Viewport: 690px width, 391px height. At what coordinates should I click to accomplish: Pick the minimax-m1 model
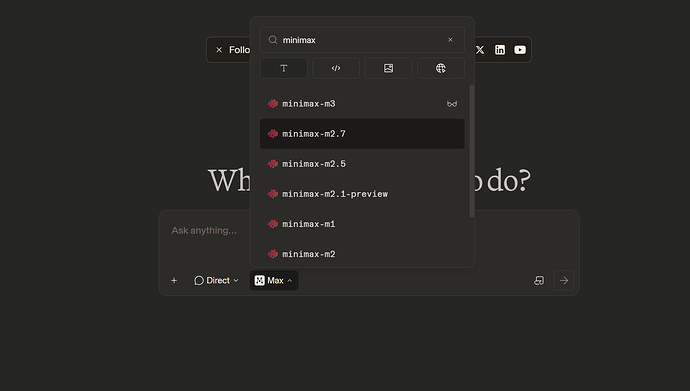362,224
